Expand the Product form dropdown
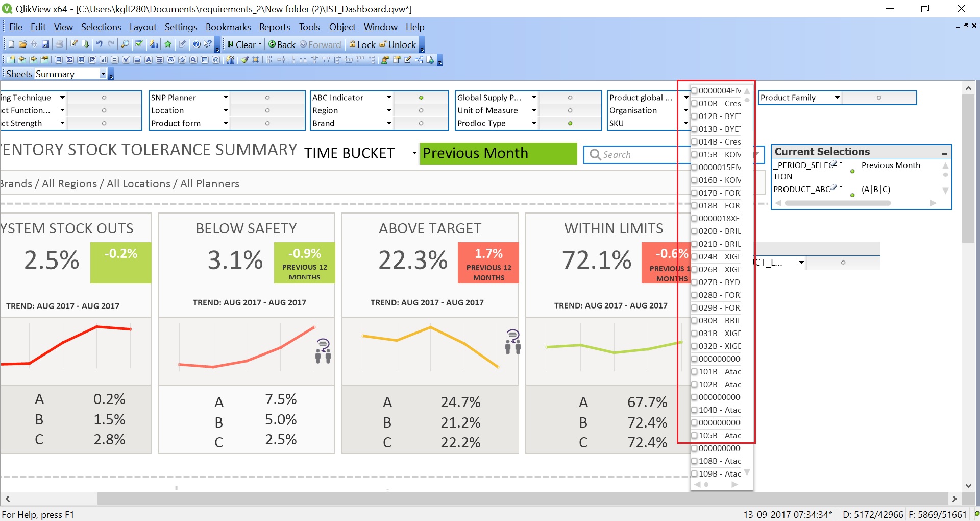 tap(226, 123)
